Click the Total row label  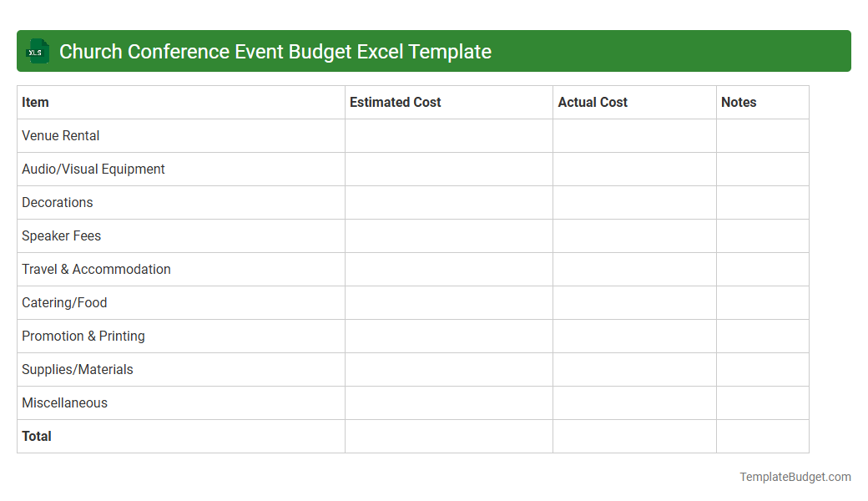pyautogui.click(x=37, y=436)
